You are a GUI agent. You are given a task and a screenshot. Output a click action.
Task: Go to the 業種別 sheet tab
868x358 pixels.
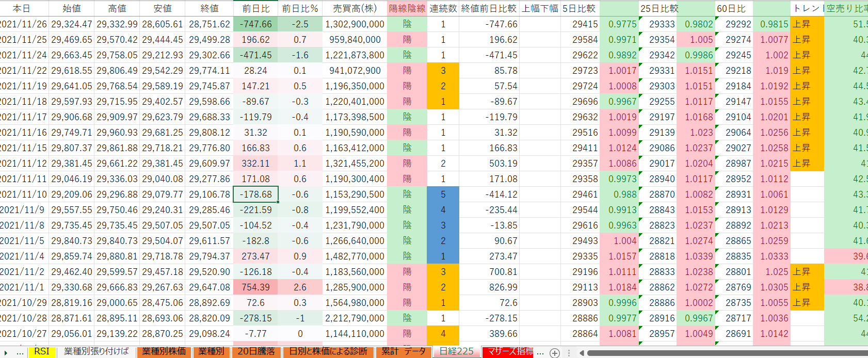point(211,352)
